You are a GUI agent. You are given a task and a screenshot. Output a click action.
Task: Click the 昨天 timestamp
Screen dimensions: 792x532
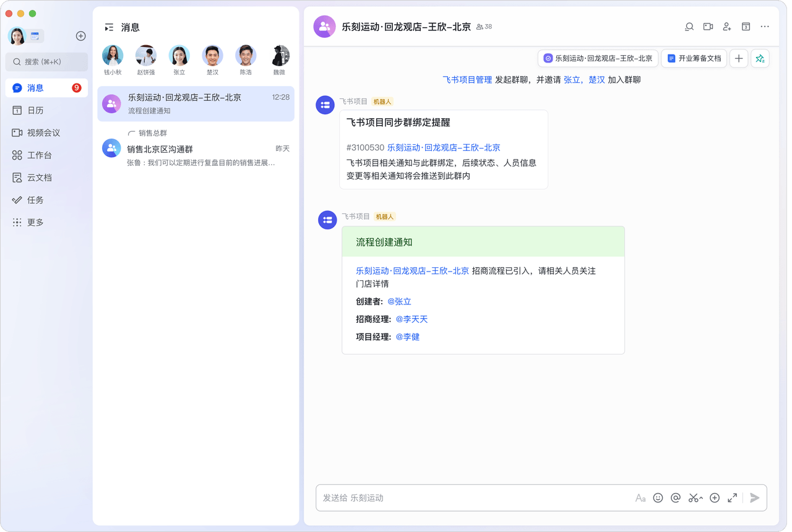[x=282, y=149]
